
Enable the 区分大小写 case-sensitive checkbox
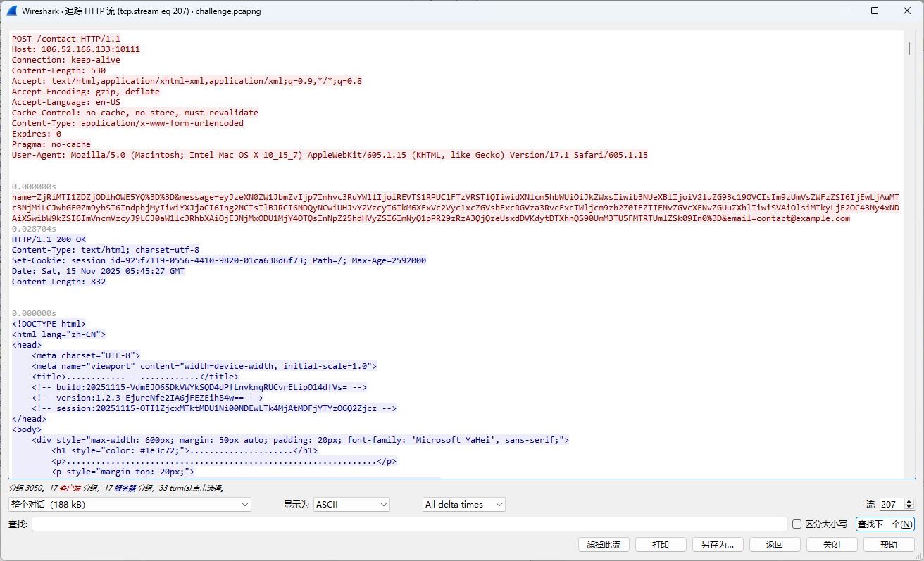pos(797,524)
